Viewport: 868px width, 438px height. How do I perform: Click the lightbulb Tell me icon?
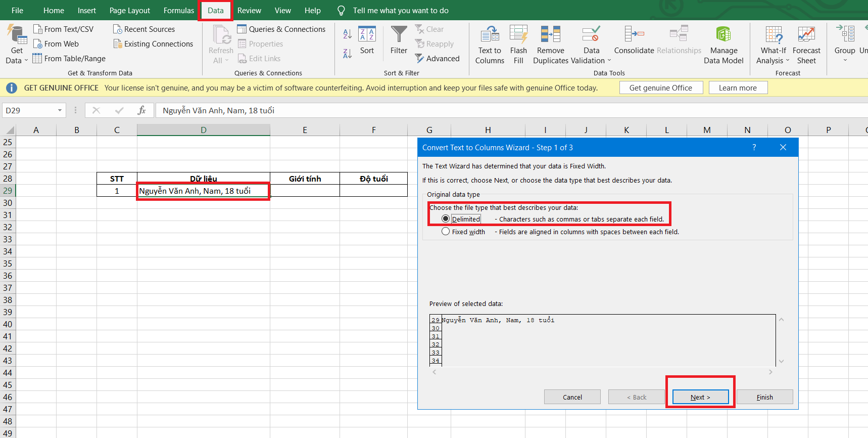click(341, 11)
